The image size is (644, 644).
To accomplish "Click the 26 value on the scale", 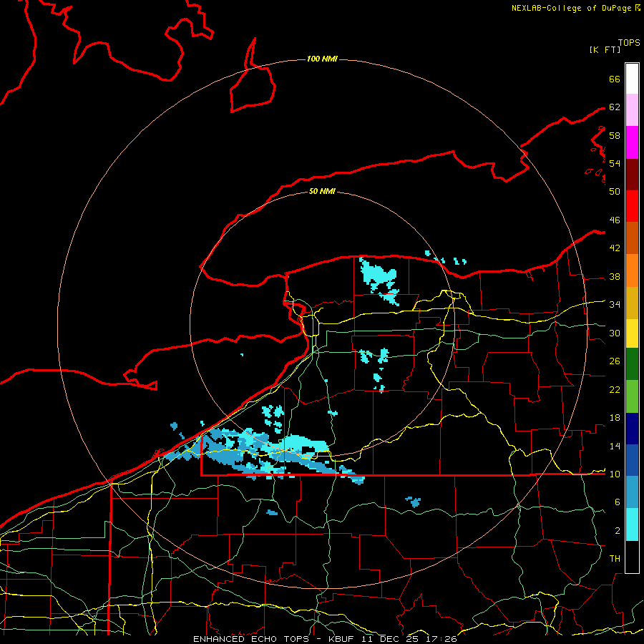I will [x=615, y=361].
